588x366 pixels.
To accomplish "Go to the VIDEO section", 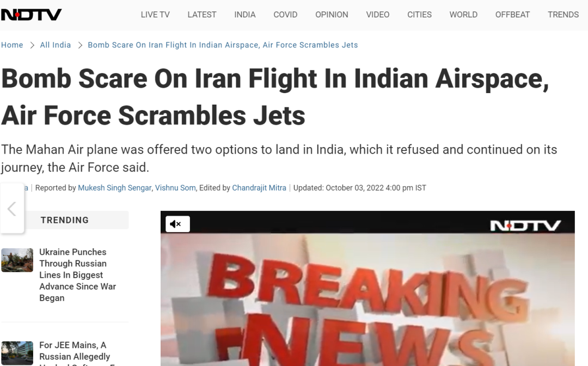I will [378, 15].
